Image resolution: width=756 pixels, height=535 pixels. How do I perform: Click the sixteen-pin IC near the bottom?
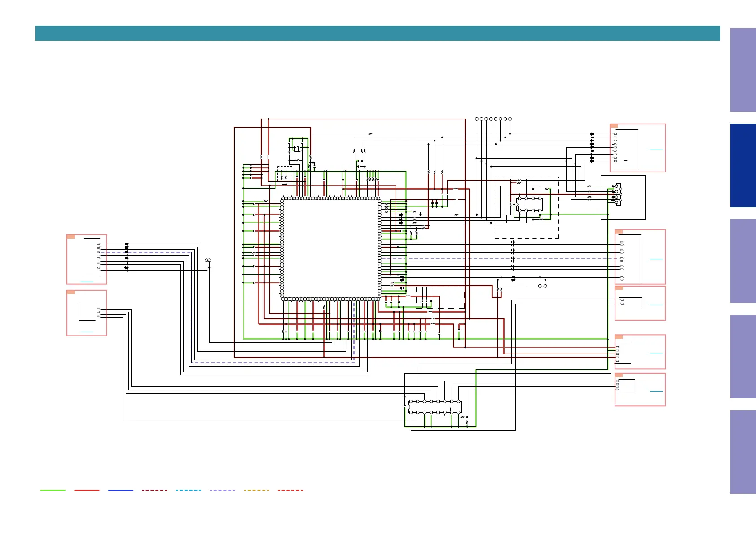(435, 407)
